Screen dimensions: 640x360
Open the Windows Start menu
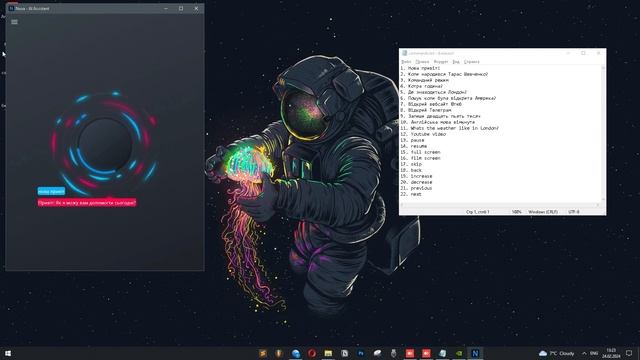(8, 353)
